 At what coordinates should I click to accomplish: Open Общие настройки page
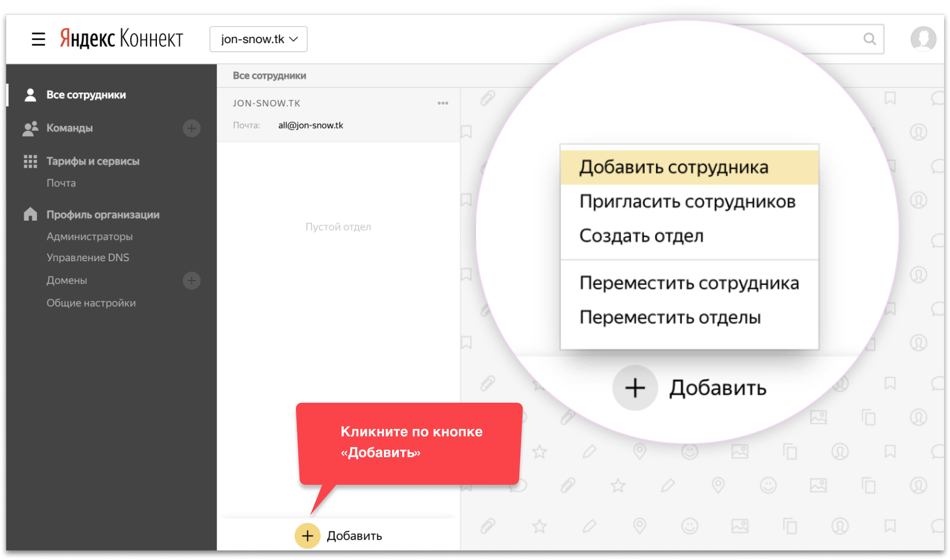(x=91, y=303)
